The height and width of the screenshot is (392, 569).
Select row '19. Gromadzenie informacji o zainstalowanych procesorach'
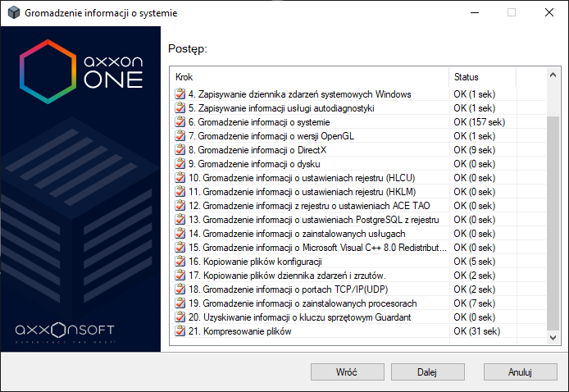pyautogui.click(x=357, y=303)
